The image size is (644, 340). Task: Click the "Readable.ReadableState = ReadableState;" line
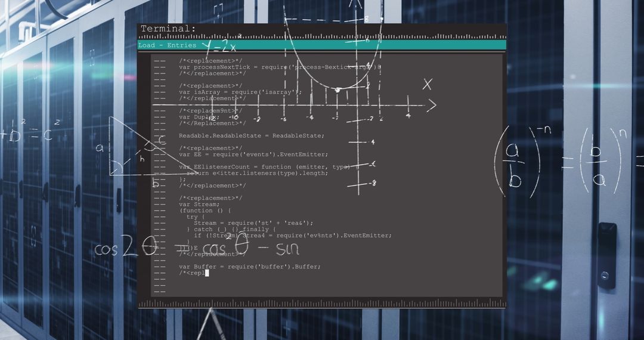252,135
